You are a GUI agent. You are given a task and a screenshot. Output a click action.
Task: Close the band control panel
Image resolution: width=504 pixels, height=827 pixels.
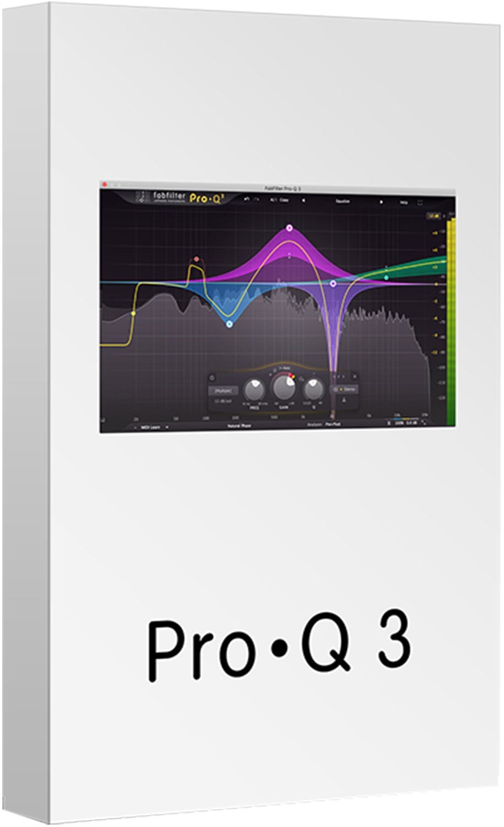(355, 377)
